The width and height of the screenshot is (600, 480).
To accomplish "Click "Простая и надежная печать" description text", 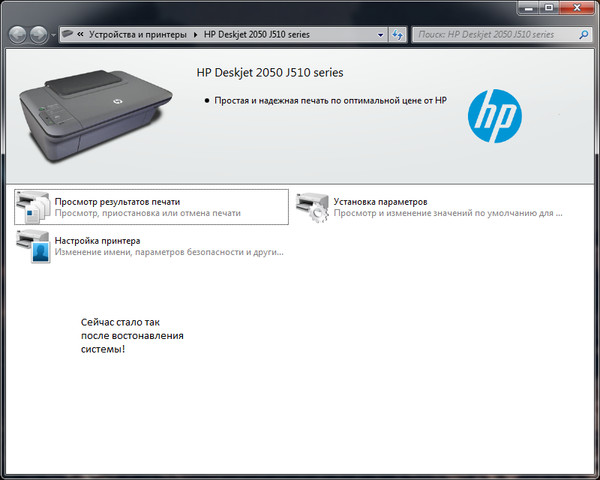I will click(x=330, y=101).
